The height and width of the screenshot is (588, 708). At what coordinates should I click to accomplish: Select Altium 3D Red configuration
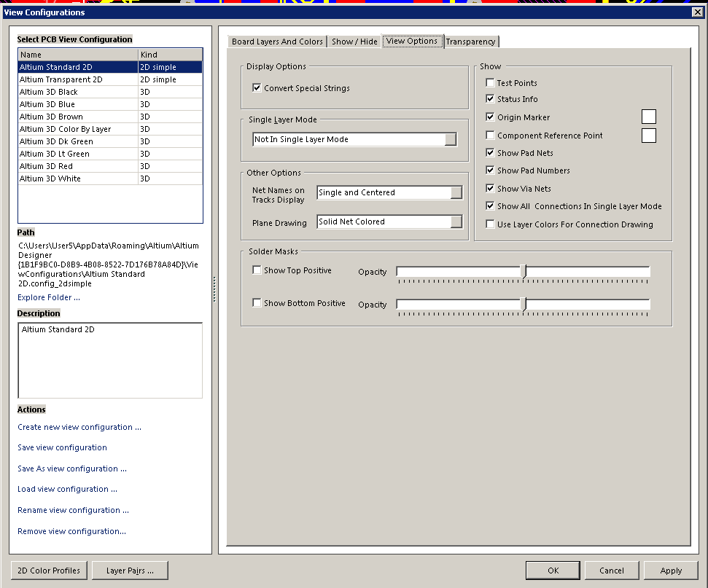tap(110, 166)
